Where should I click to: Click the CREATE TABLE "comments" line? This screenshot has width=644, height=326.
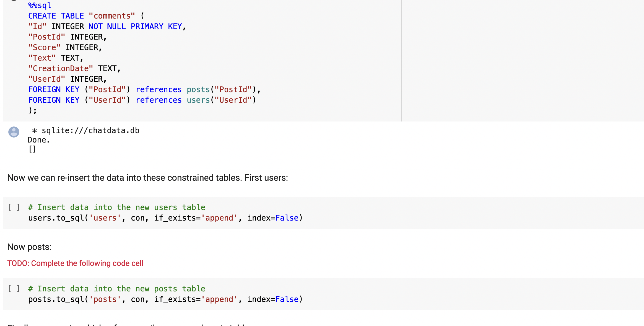[86, 16]
